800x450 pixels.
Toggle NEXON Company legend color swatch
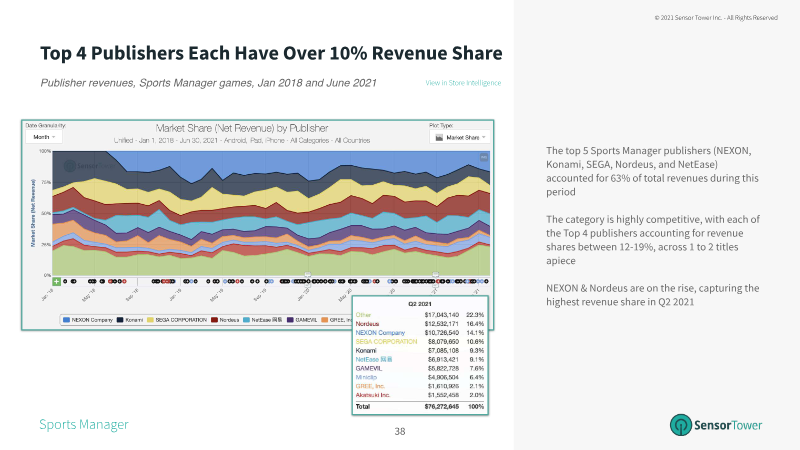pos(66,320)
